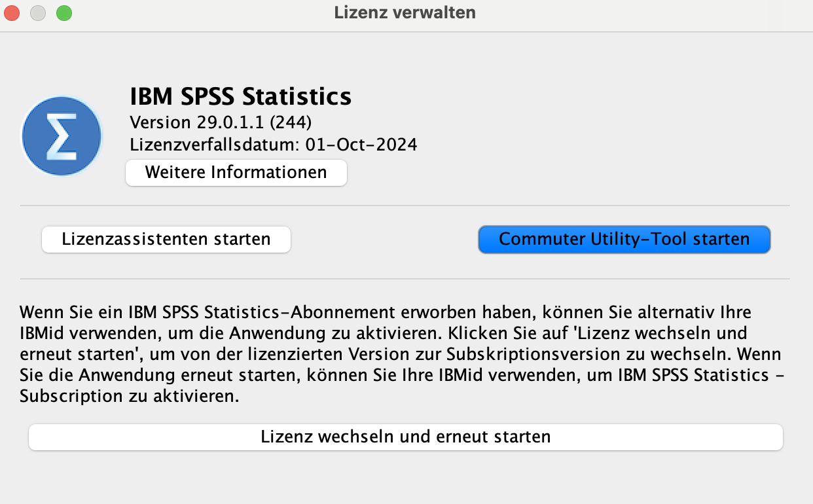Start the Lizenzassistenten
The image size is (813, 504).
pyautogui.click(x=166, y=239)
